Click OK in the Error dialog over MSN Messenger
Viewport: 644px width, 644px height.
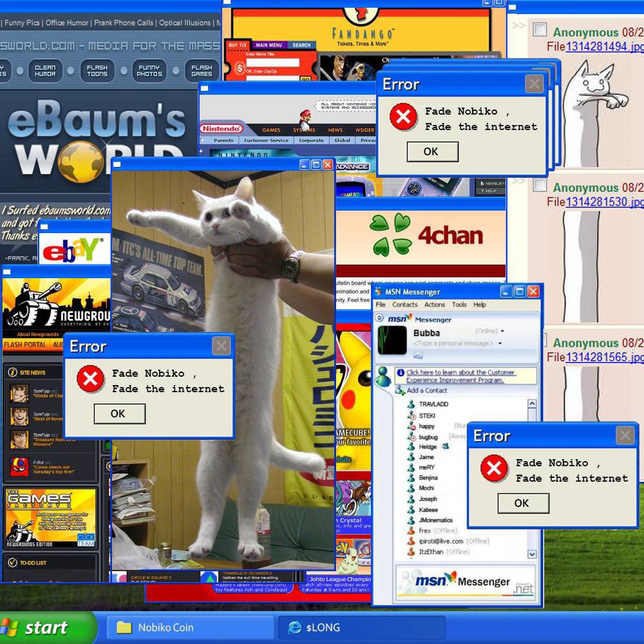pyautogui.click(x=523, y=503)
